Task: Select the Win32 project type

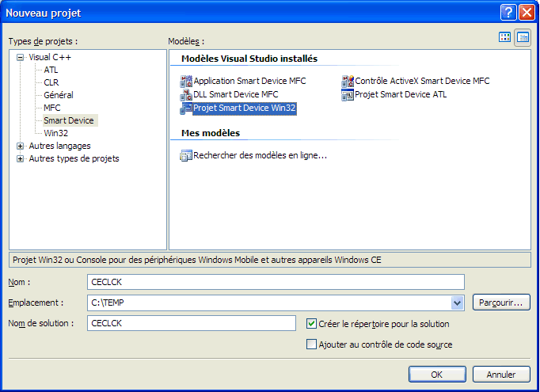Action: pos(55,133)
